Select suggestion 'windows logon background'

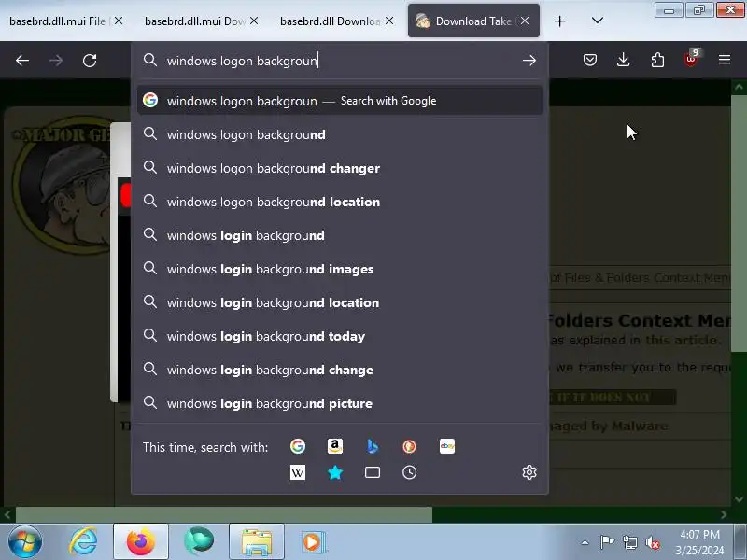coord(340,134)
